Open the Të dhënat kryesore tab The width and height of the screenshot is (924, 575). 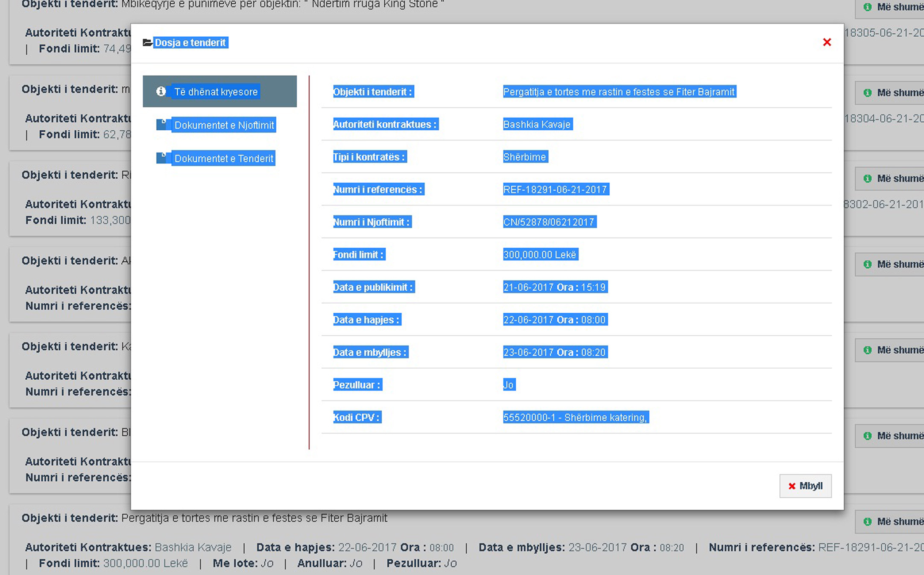click(216, 92)
